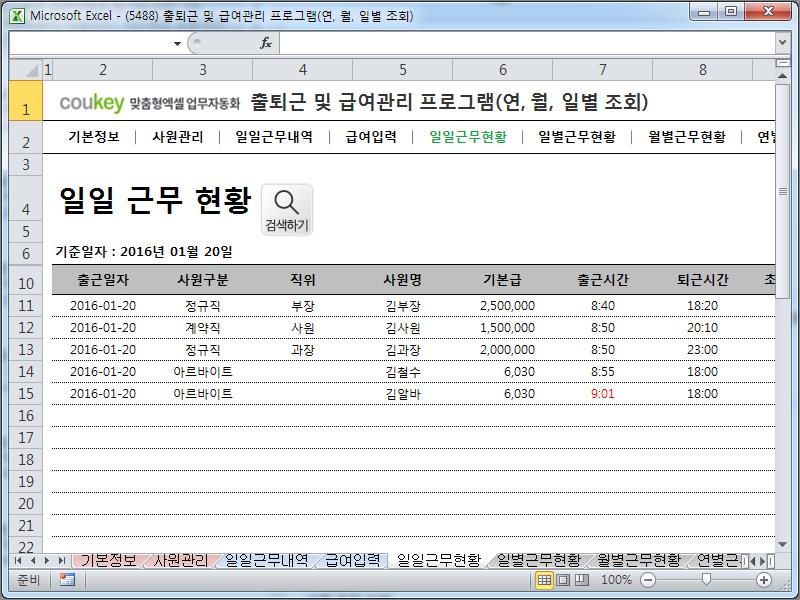Click the 월별근무현황 navigation link

pyautogui.click(x=687, y=137)
